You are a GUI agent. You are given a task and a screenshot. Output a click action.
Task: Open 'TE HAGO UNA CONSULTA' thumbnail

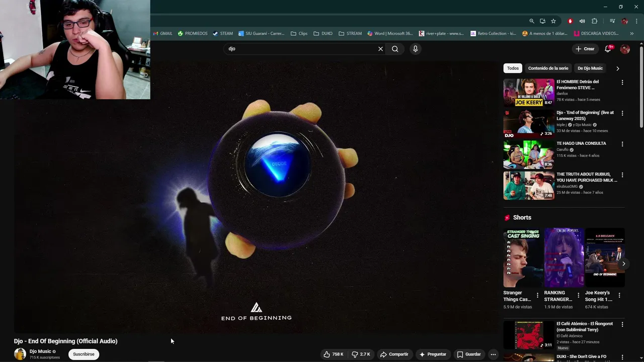pyautogui.click(x=529, y=154)
